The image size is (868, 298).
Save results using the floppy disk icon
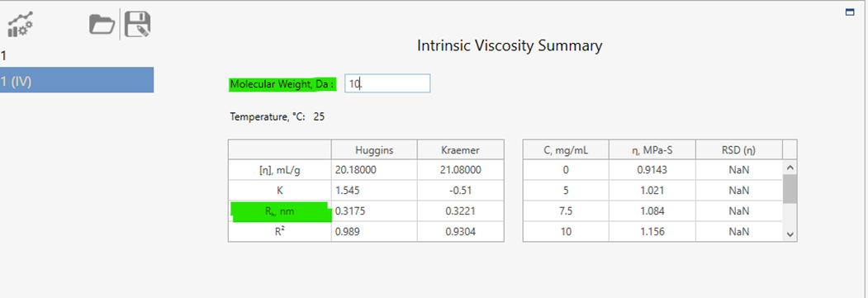(137, 25)
